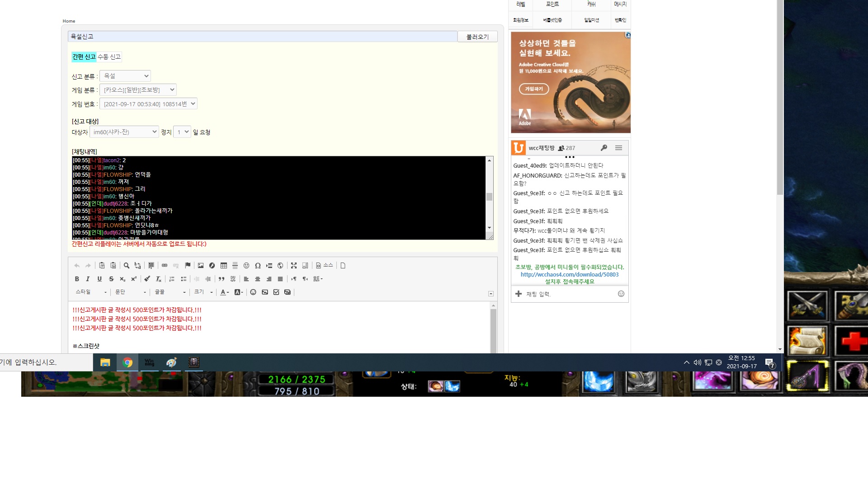Open the 포인트 menu item
This screenshot has width=868, height=488.
tap(552, 4)
